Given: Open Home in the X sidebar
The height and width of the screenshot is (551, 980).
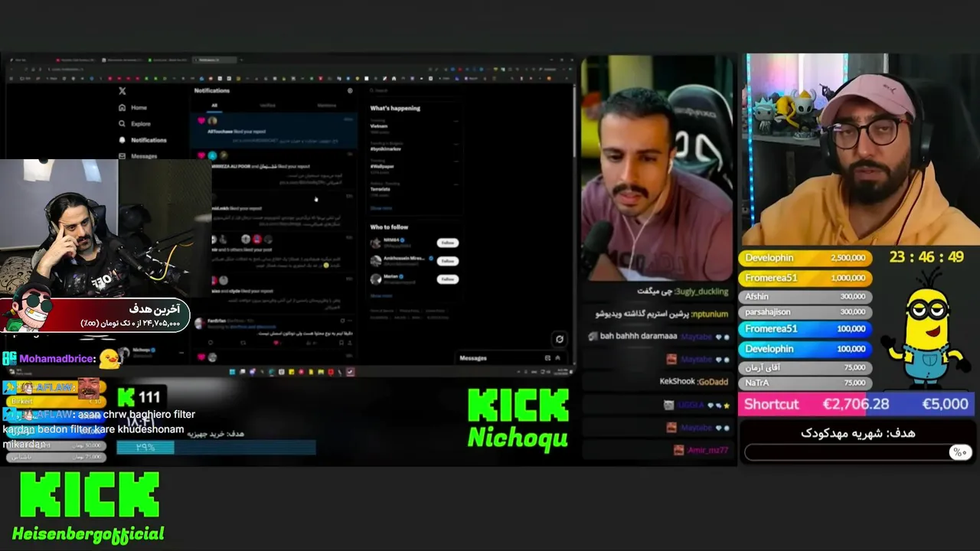Looking at the screenshot, I should 132,108.
